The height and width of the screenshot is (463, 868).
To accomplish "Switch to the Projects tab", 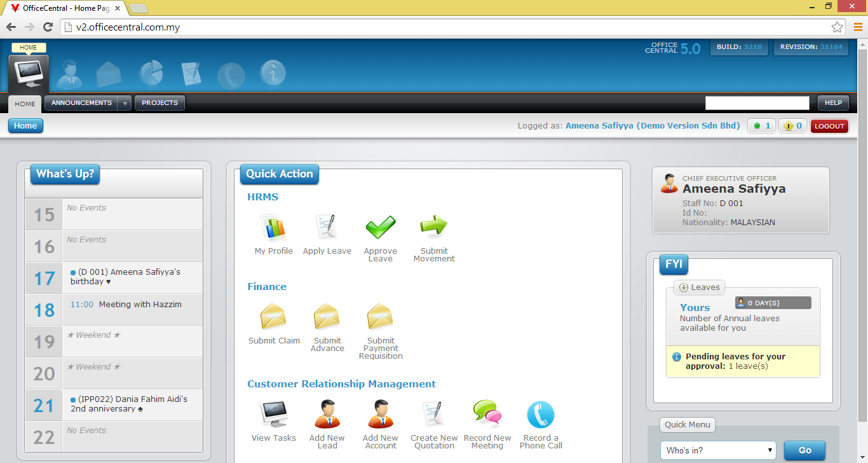I will [159, 103].
